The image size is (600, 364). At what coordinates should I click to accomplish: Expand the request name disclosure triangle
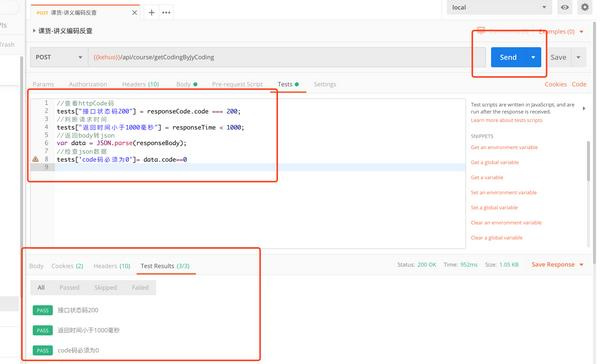(x=34, y=31)
